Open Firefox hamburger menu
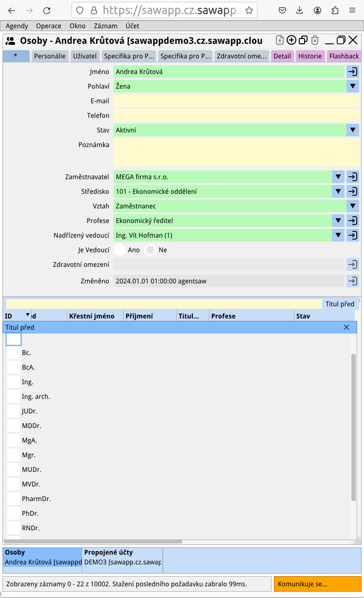364x598 pixels. [x=352, y=10]
